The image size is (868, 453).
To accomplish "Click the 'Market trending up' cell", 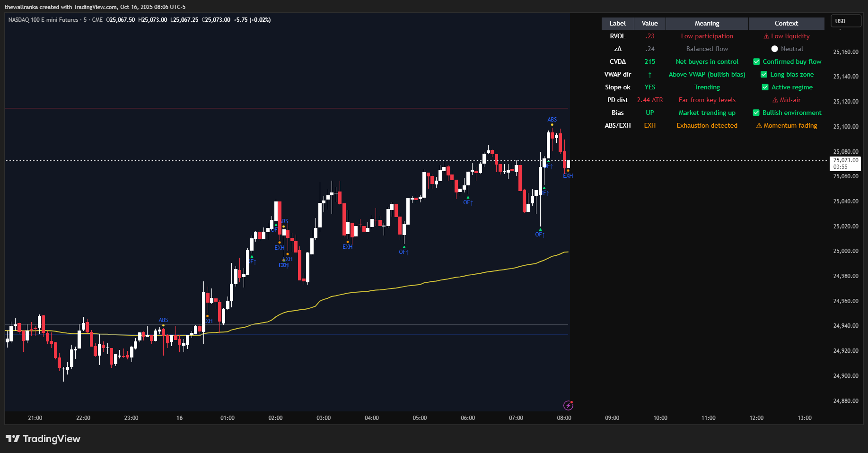I will (707, 113).
